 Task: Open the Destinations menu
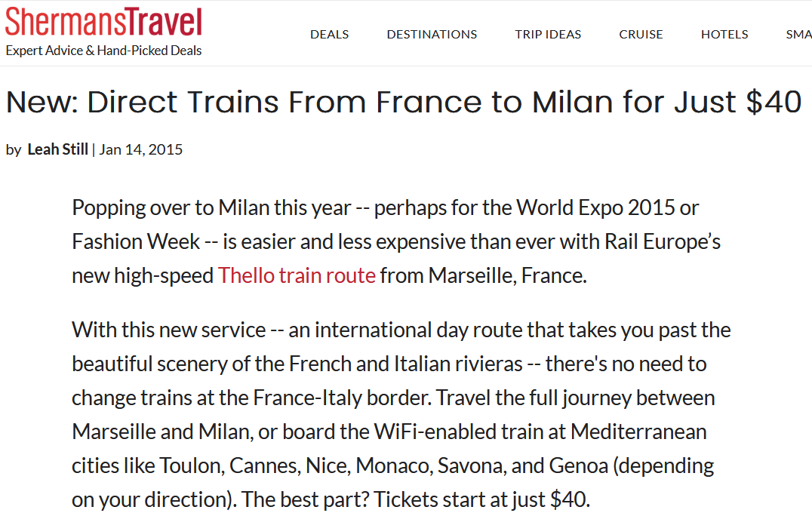(x=432, y=34)
